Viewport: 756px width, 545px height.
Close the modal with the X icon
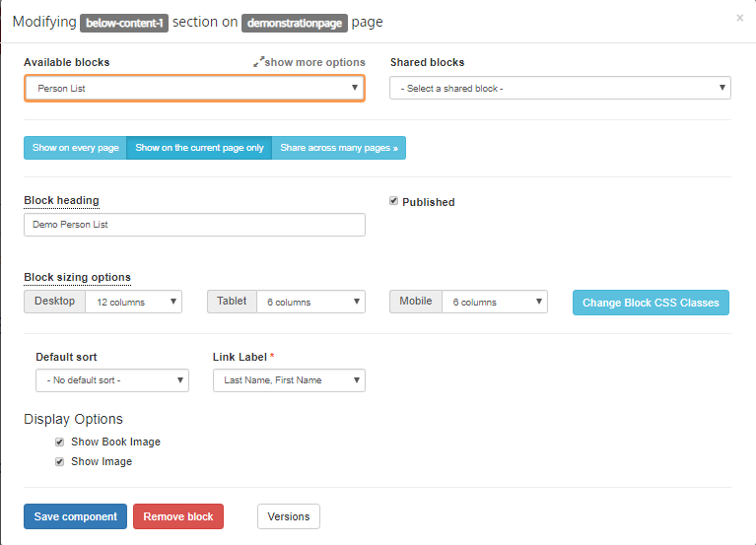pyautogui.click(x=740, y=18)
